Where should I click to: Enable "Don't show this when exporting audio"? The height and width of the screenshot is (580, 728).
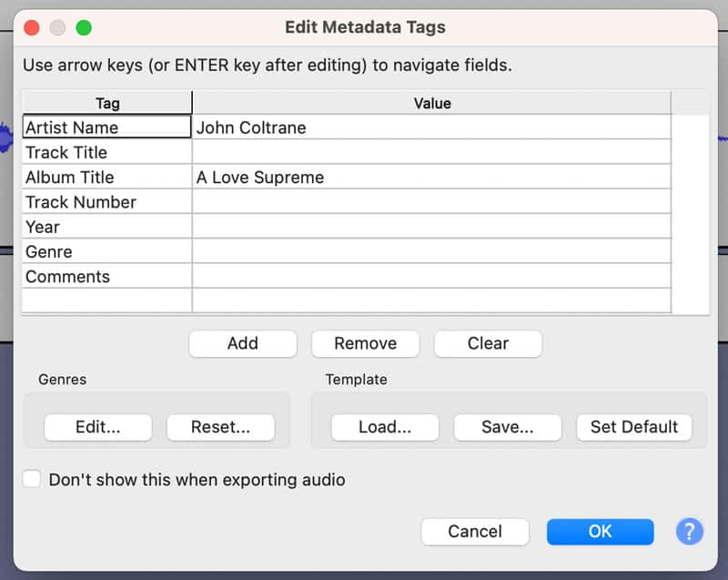pos(32,479)
